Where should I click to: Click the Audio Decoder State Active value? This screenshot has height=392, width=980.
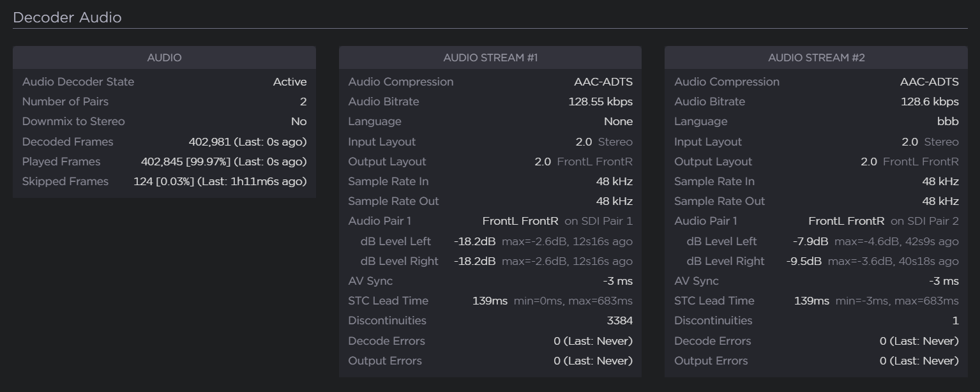pyautogui.click(x=290, y=82)
